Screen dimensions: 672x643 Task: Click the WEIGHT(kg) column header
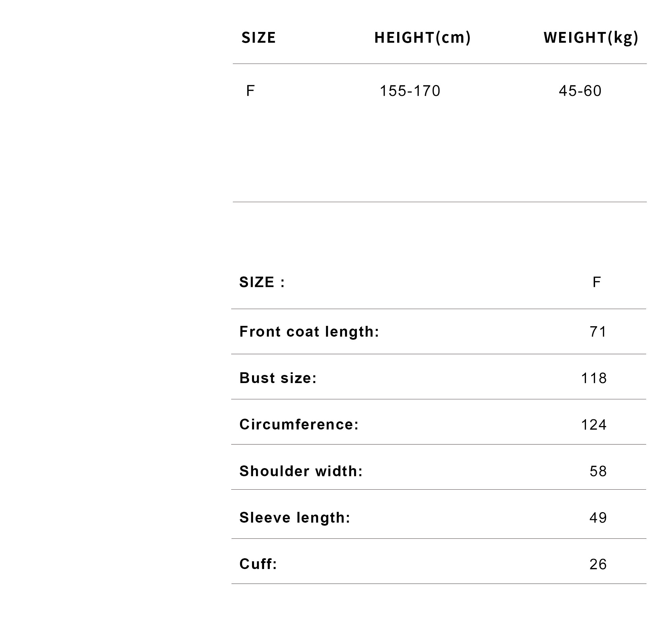(591, 38)
